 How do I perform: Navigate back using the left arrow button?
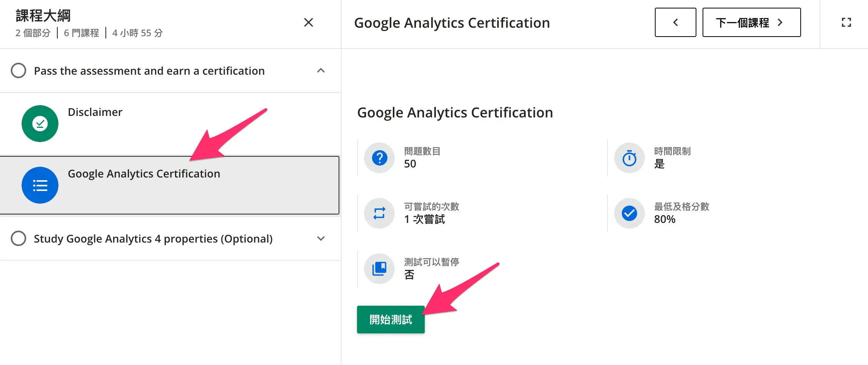pos(675,22)
